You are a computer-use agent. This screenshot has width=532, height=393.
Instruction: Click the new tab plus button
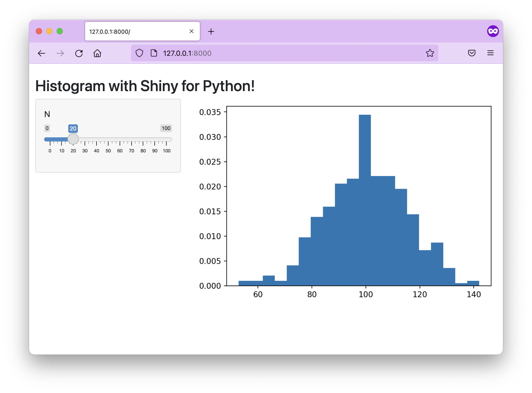211,31
